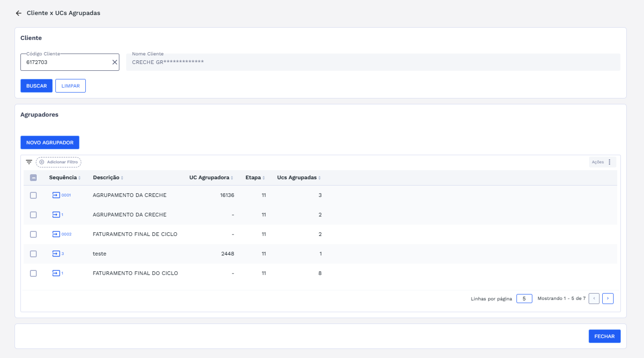Screen dimensions: 644x358
Task: Click the Linhas por página field
Action: (524, 299)
